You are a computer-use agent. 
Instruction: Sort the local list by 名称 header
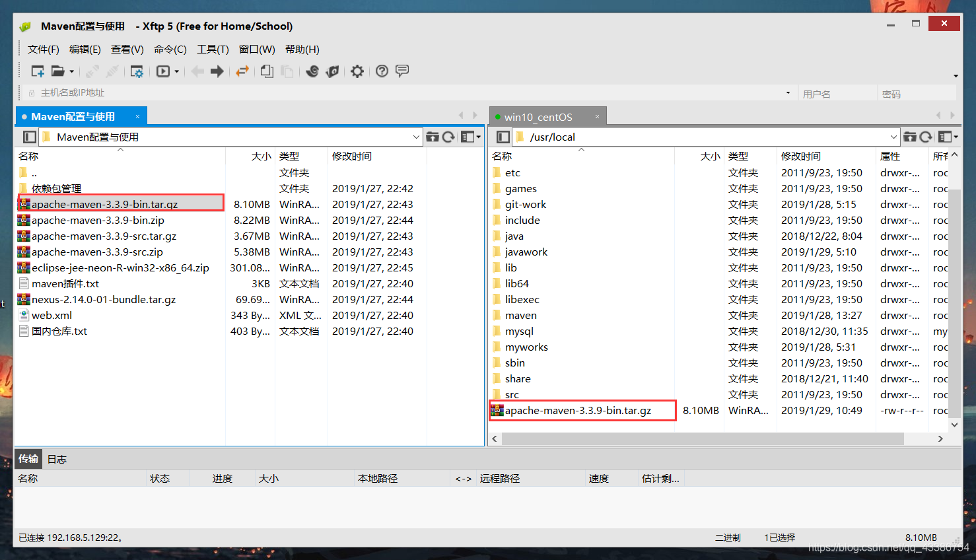pos(121,157)
